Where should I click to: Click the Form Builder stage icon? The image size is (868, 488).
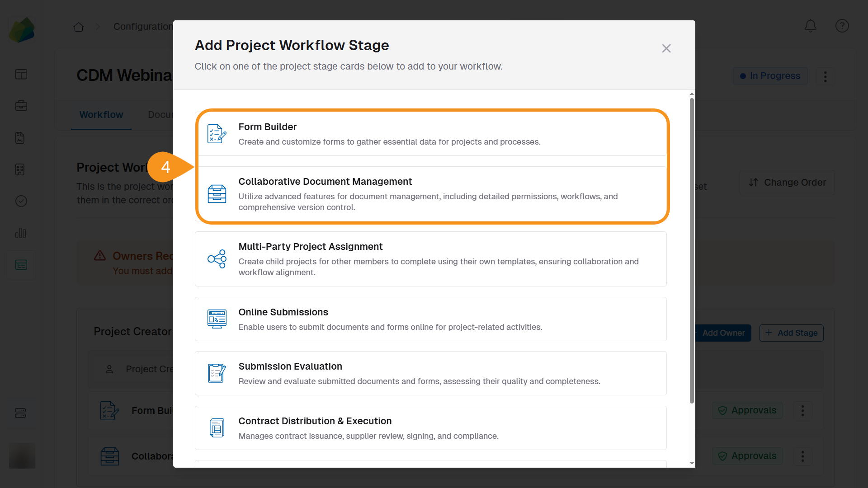pyautogui.click(x=217, y=133)
